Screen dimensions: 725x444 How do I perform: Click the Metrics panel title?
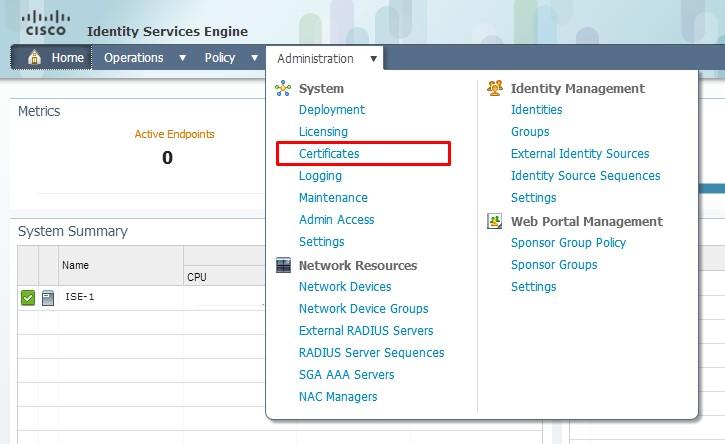(x=39, y=111)
